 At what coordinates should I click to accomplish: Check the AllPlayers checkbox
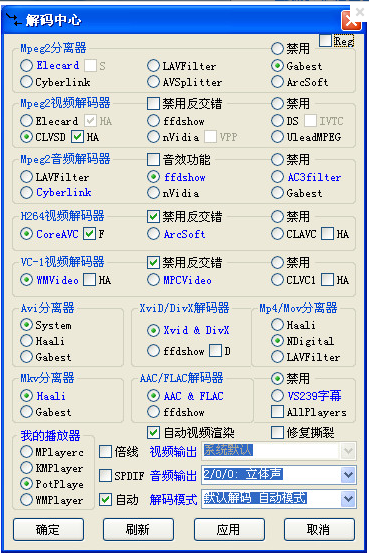[x=277, y=412]
